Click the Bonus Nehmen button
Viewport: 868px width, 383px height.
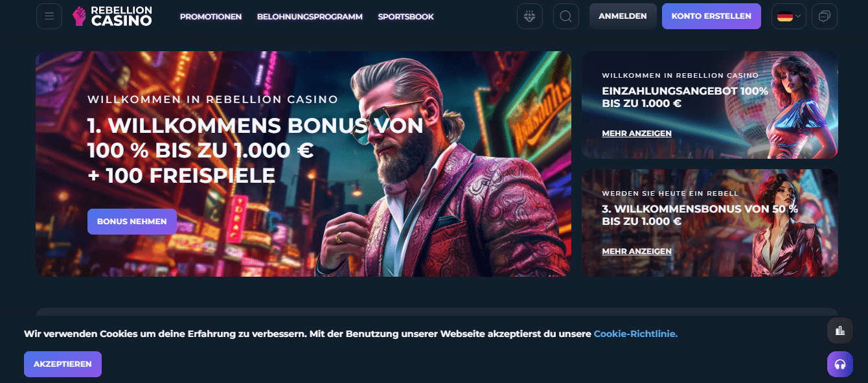point(132,222)
